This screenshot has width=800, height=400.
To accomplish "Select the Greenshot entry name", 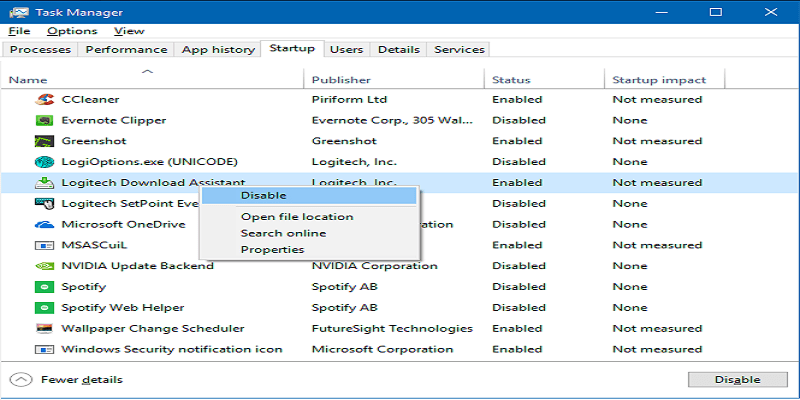I will click(x=94, y=141).
